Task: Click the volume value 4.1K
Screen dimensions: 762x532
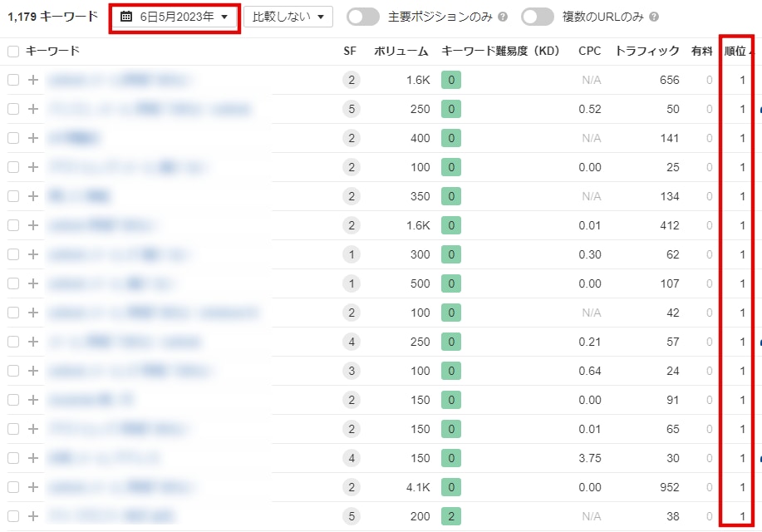Action: click(x=418, y=487)
